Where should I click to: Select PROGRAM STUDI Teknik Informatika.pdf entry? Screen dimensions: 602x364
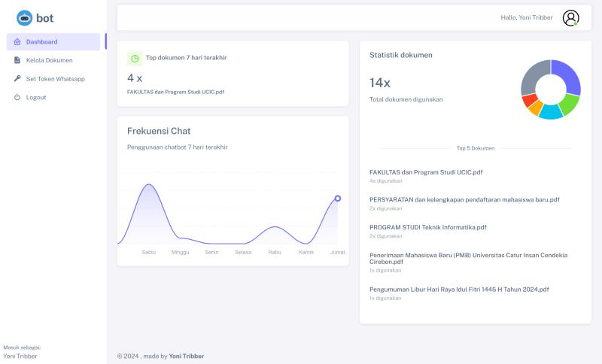[427, 227]
